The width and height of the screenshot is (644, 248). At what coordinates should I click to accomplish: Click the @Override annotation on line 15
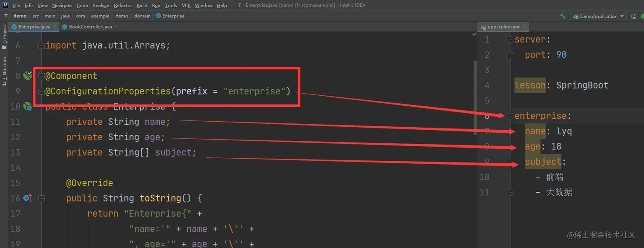tap(89, 183)
